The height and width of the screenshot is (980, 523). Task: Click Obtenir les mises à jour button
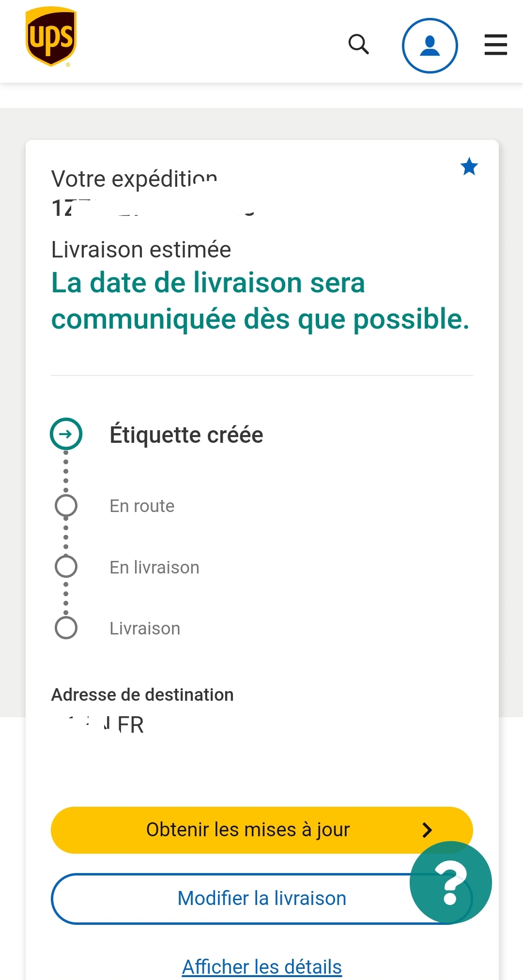[x=262, y=830]
